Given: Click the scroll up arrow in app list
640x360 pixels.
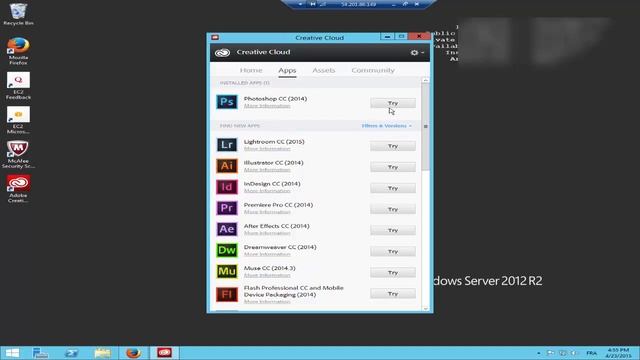Looking at the screenshot, I should coord(425,80).
